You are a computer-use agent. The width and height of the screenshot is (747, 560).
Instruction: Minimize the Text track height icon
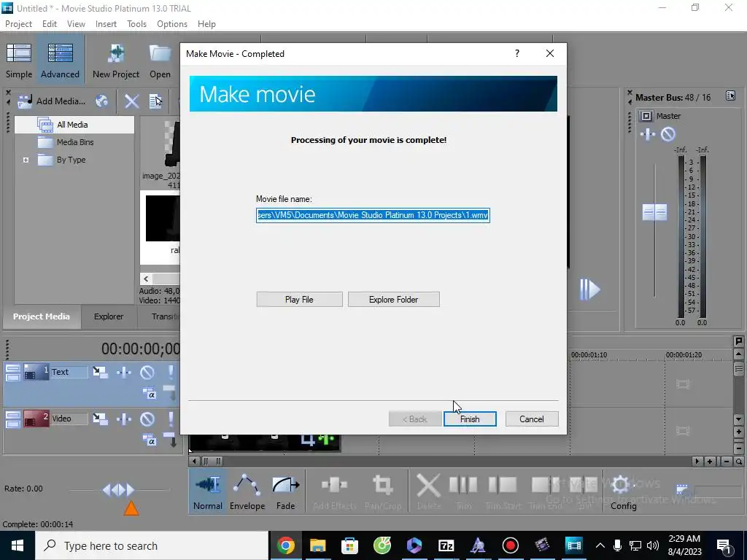pyautogui.click(x=13, y=373)
